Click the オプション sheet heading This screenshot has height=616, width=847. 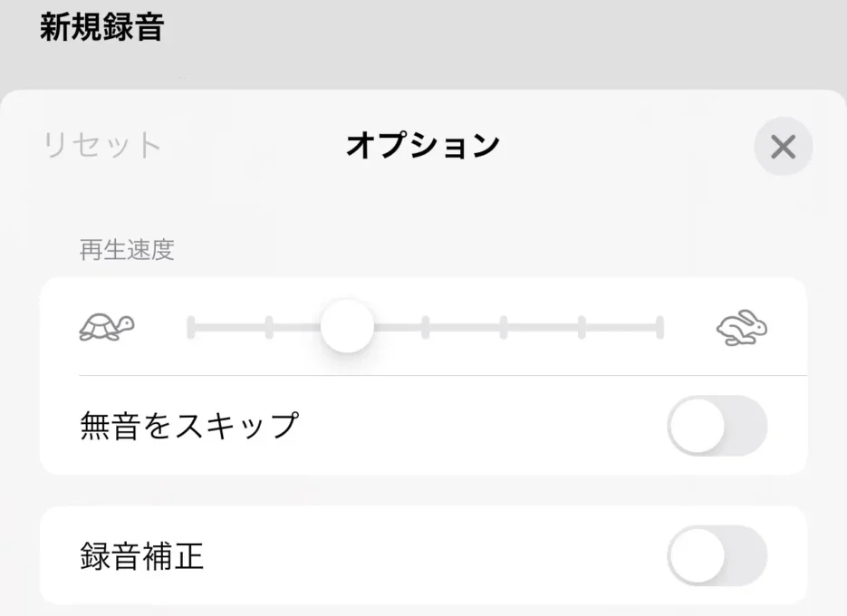(x=423, y=145)
